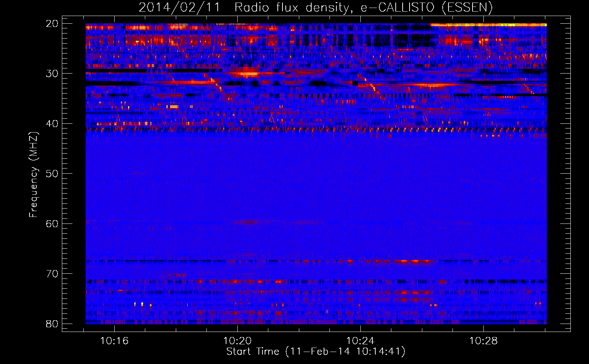This screenshot has width=589, height=364.
Task: Select the 'Frequency (MHZ)' y-axis label
Action: [33, 175]
